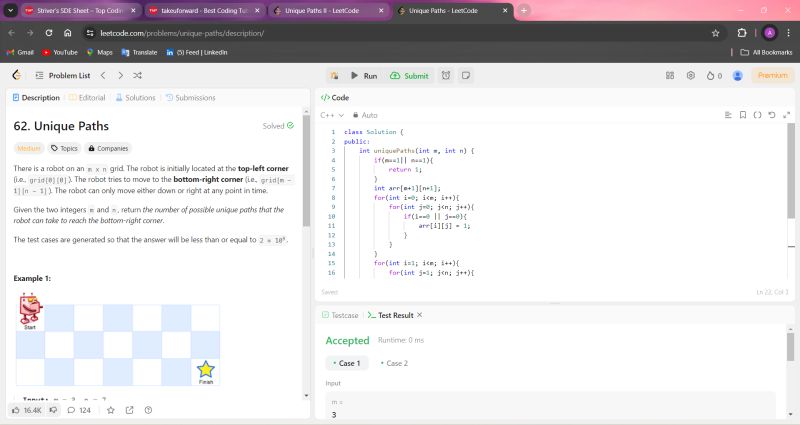Shuffle to a random problem
Viewport: 800px width, 425px height.
137,75
